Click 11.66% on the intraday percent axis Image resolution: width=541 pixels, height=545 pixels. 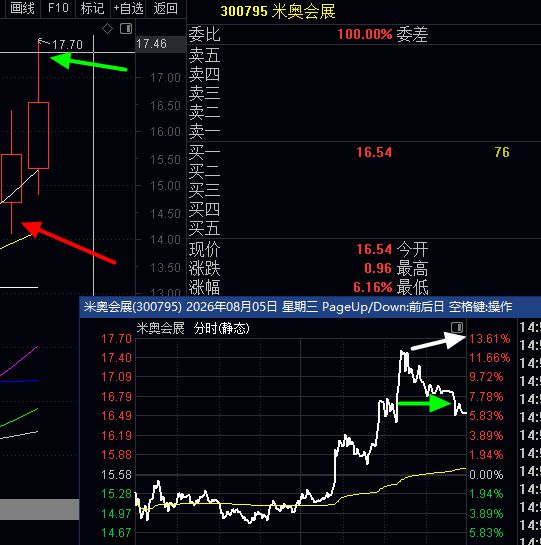(x=490, y=358)
